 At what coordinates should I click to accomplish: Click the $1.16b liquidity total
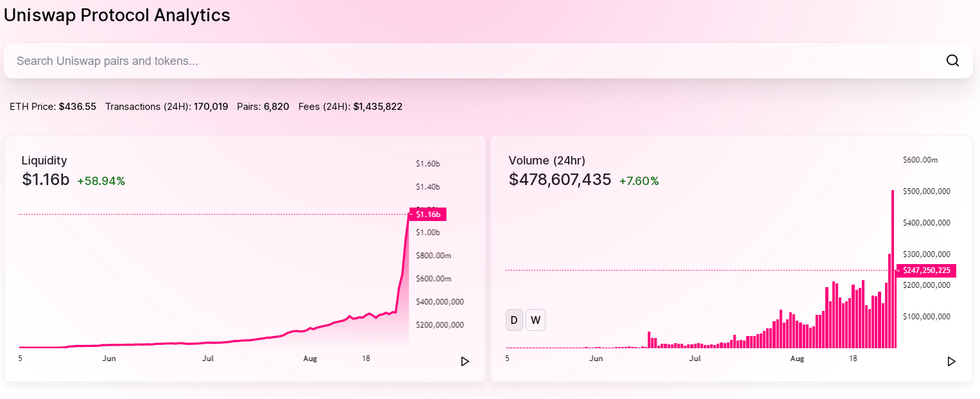46,180
